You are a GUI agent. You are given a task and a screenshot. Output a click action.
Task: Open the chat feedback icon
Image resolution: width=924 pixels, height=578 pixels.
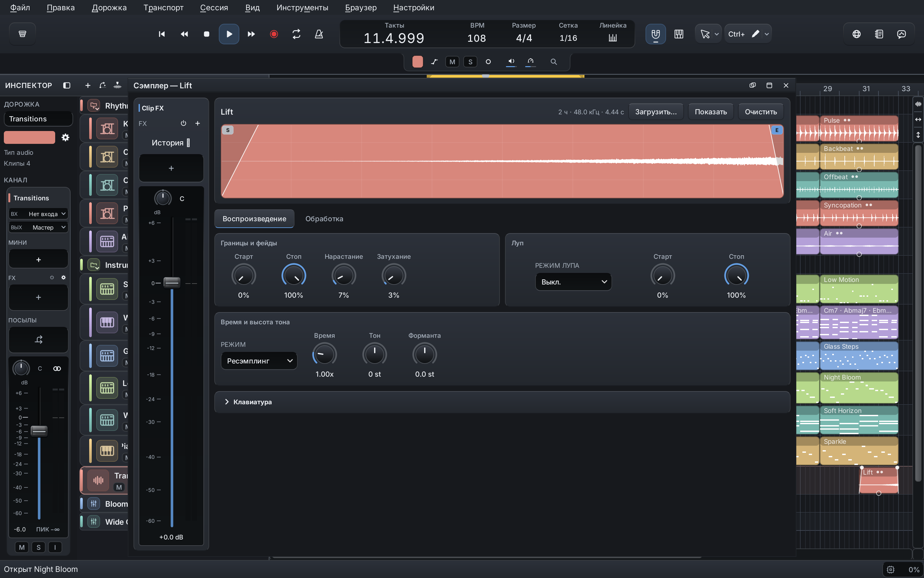pyautogui.click(x=902, y=34)
